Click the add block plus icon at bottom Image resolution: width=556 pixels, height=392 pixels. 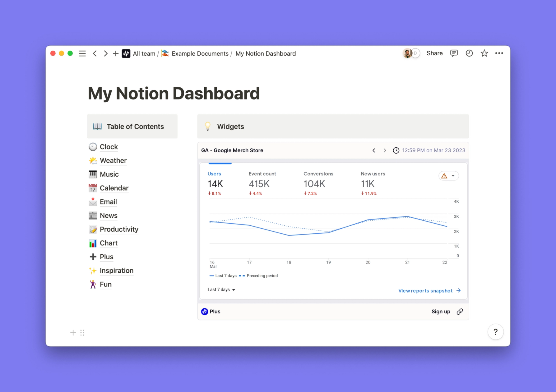(x=73, y=333)
